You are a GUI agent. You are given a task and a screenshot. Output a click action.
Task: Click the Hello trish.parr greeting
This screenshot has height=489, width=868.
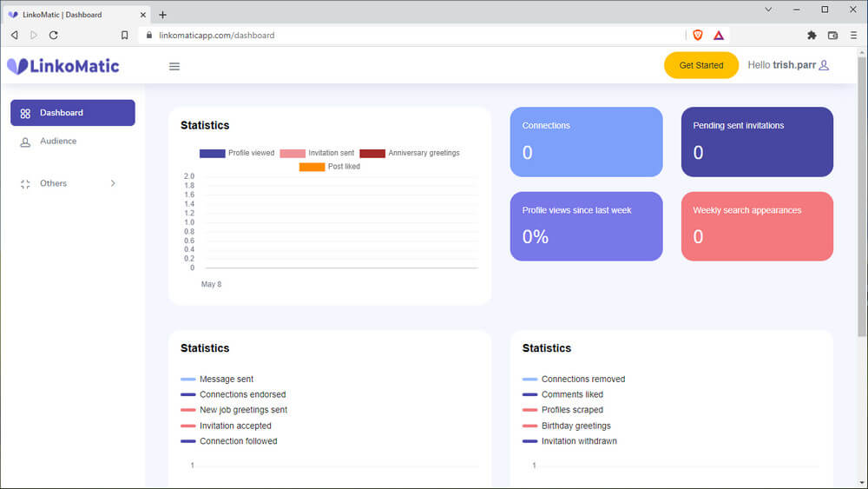click(x=782, y=65)
